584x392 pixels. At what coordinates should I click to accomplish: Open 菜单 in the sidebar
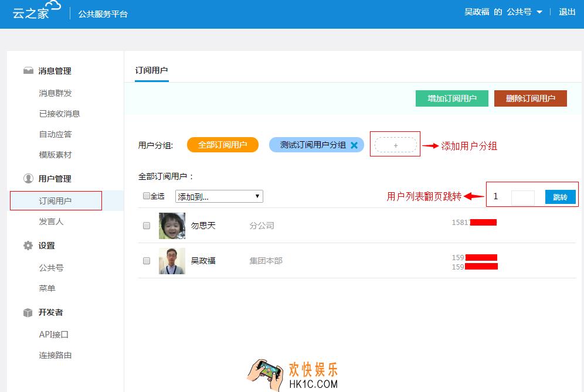(x=47, y=288)
